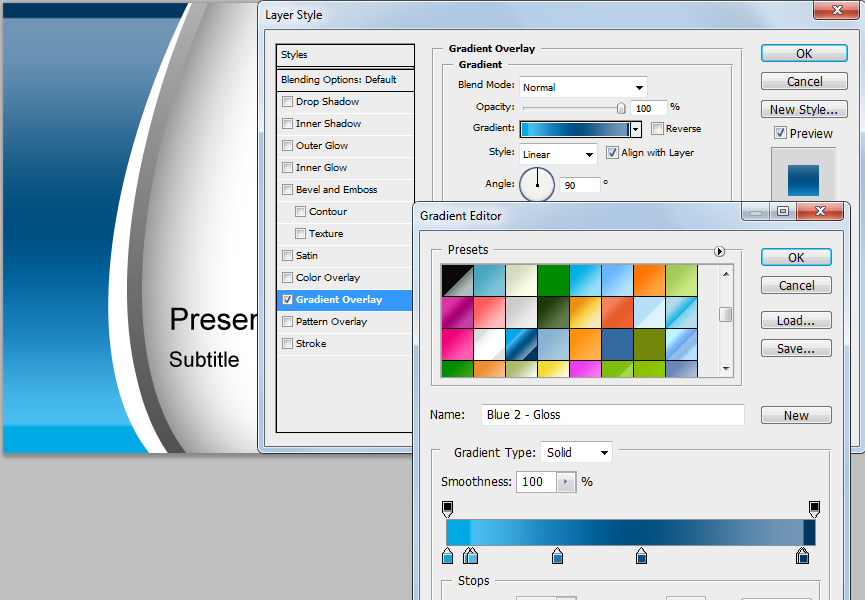
Task: Open the Gradient Type dropdown
Action: pyautogui.click(x=576, y=452)
